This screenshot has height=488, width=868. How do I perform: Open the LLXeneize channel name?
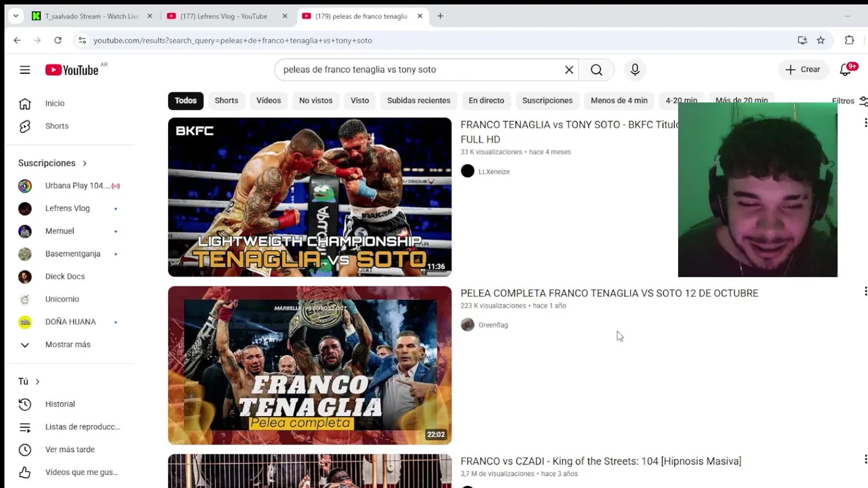(494, 172)
